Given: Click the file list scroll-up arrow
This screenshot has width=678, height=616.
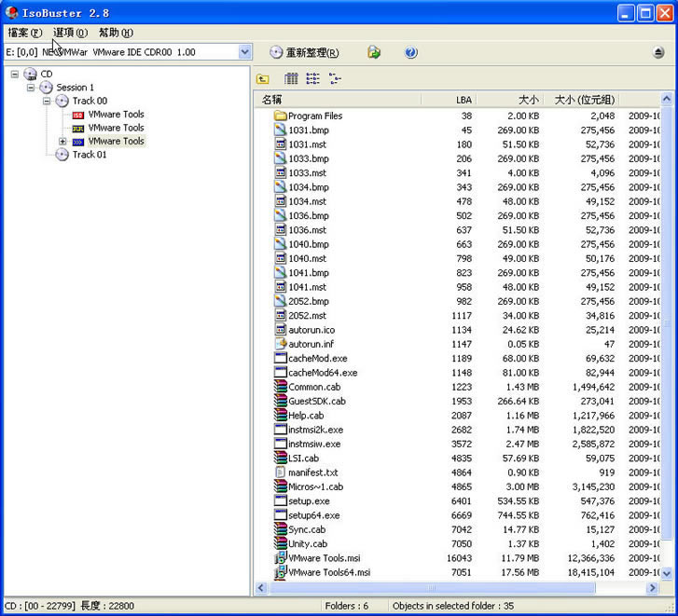Looking at the screenshot, I should coord(666,99).
